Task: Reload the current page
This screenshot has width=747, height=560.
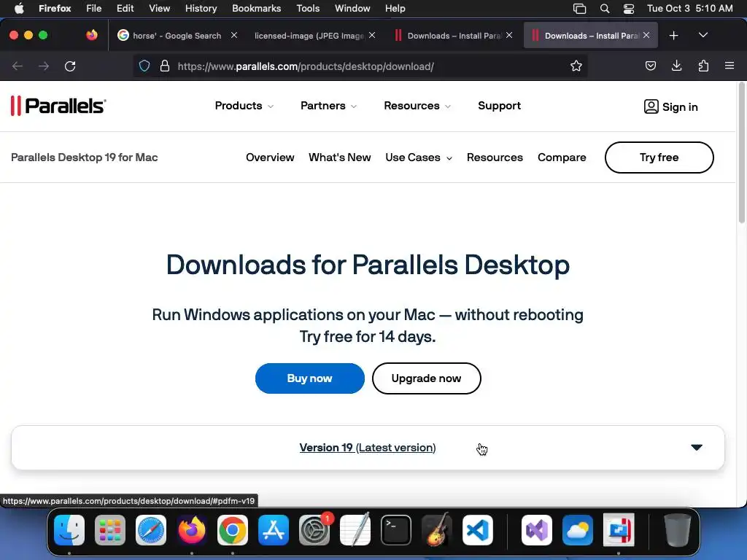Action: (70, 66)
